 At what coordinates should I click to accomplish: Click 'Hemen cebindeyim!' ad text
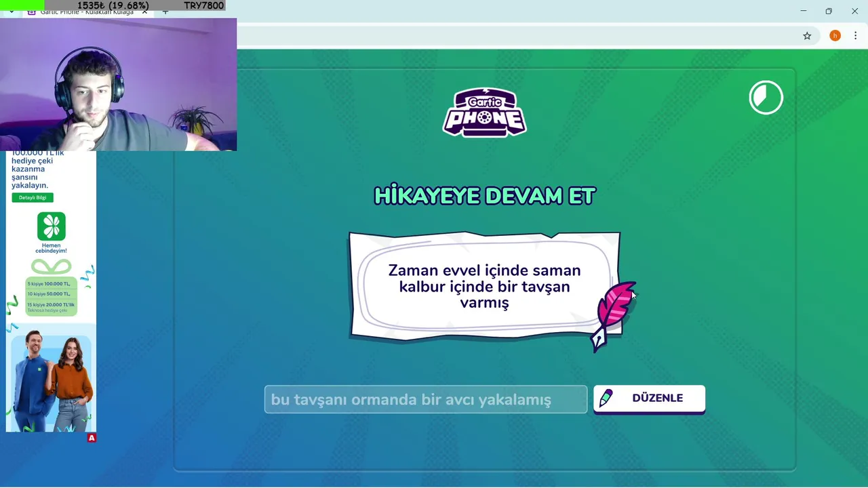coord(51,248)
